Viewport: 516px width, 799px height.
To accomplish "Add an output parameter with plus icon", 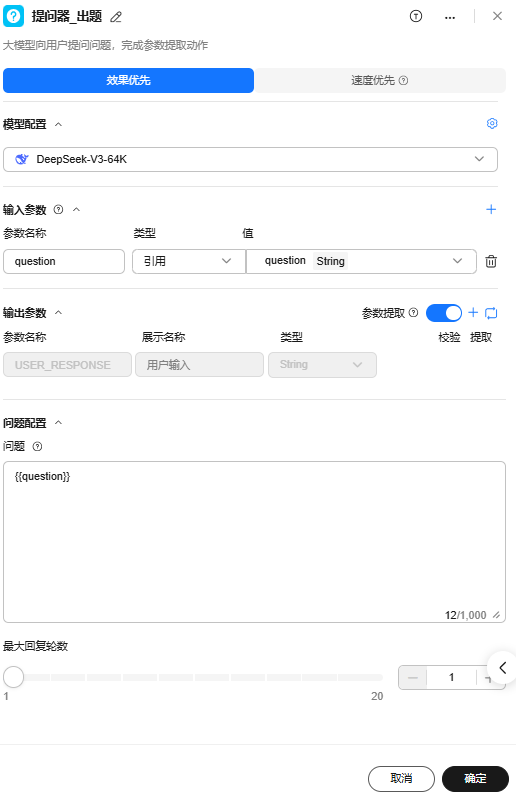I will pyautogui.click(x=473, y=312).
